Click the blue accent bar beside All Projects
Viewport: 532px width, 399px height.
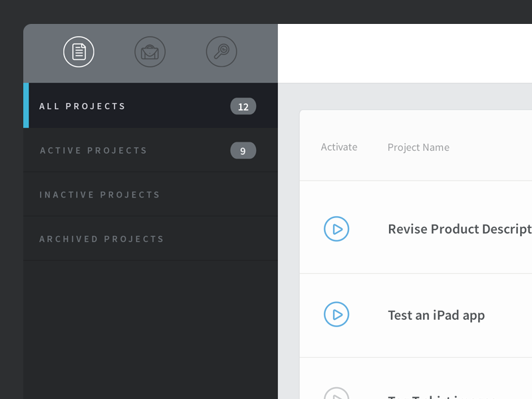click(x=26, y=106)
